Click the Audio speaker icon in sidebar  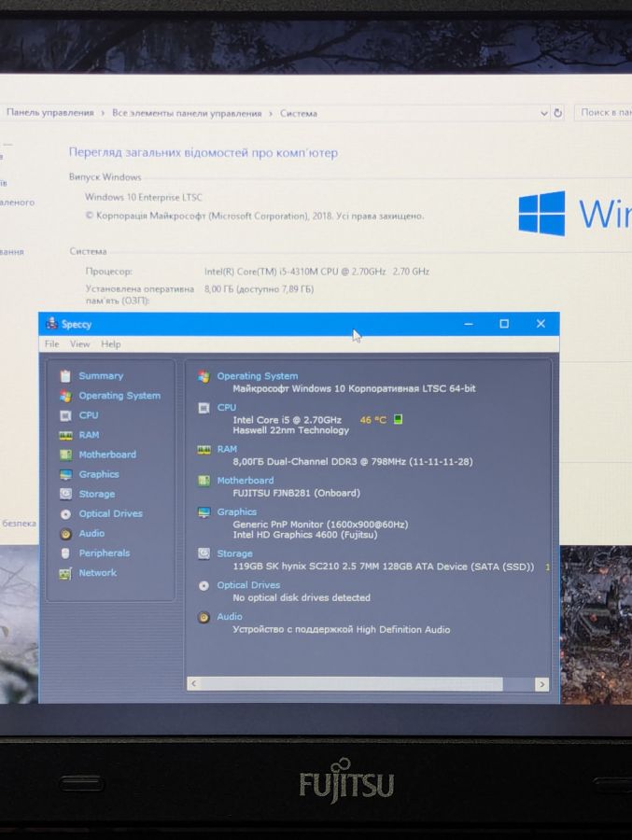[x=65, y=534]
